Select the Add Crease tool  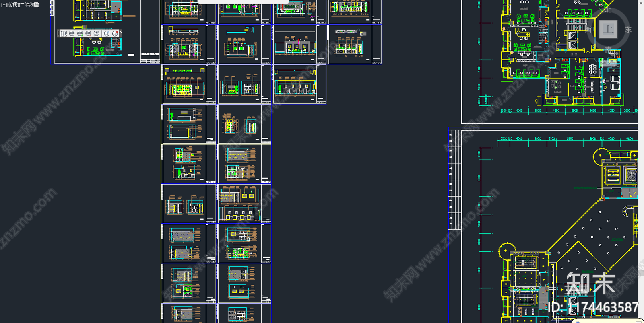[107, 33]
